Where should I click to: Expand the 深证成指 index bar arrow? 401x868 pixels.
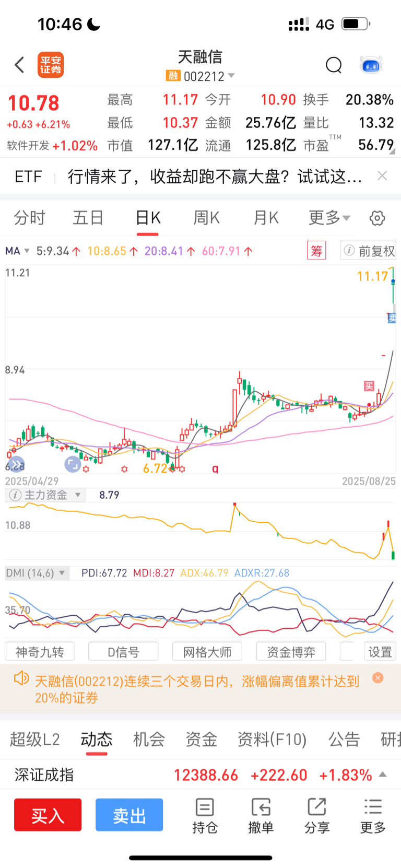pos(383,775)
